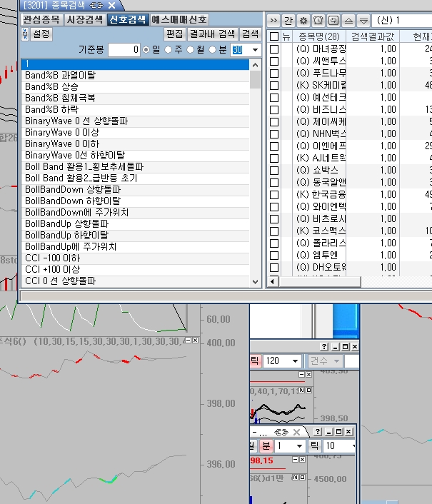Click the gear settings icon in results toolbar
The height and width of the screenshot is (504, 432).
303,20
